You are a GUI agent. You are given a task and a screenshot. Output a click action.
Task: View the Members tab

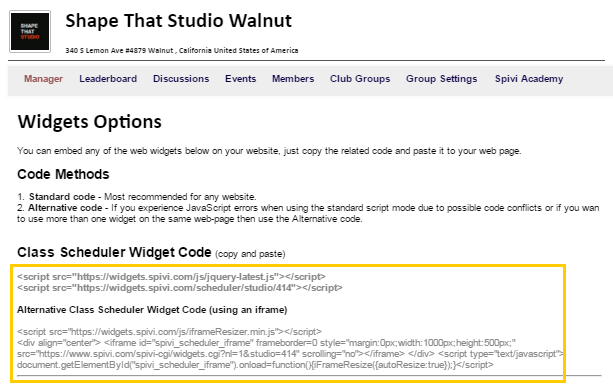293,79
